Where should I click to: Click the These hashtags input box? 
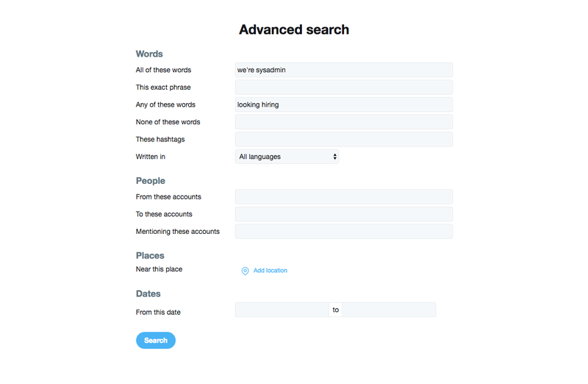344,139
